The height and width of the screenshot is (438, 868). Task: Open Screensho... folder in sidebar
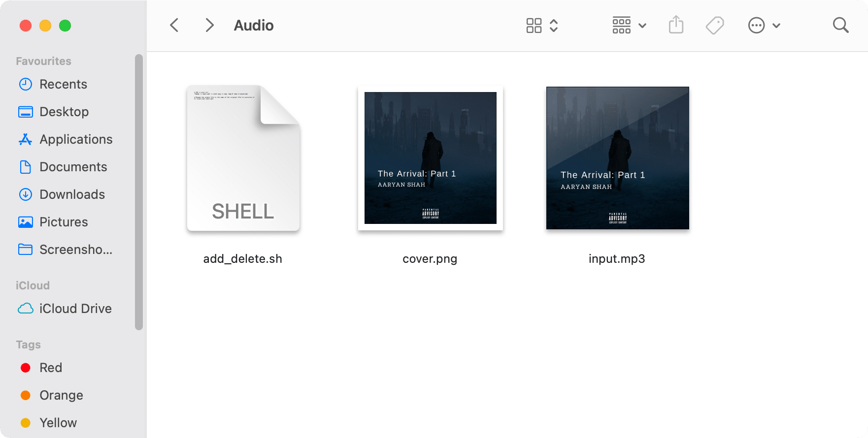pos(76,250)
